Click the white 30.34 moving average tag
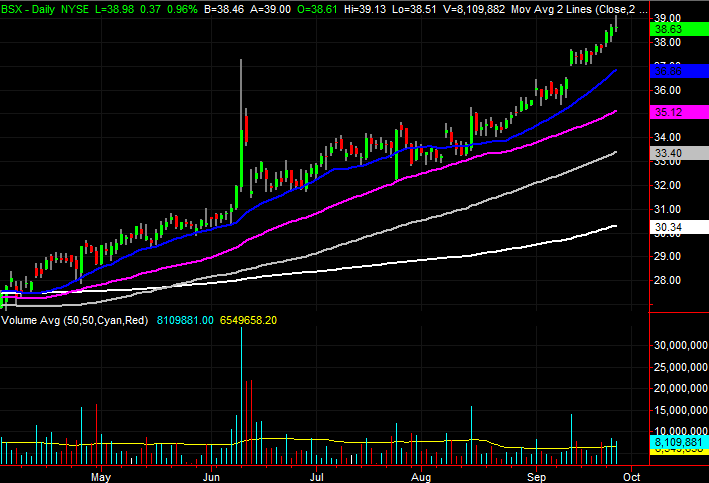The height and width of the screenshot is (483, 709). click(x=679, y=227)
